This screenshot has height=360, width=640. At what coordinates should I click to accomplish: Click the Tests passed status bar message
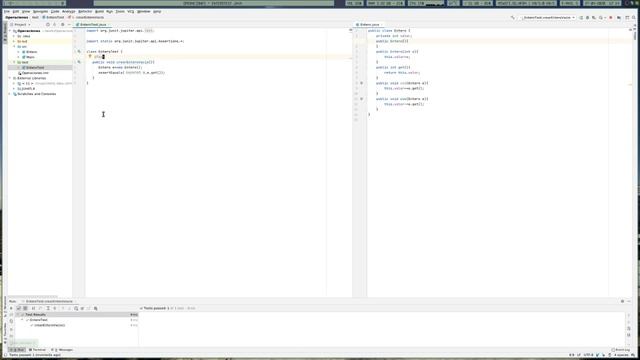click(35, 355)
